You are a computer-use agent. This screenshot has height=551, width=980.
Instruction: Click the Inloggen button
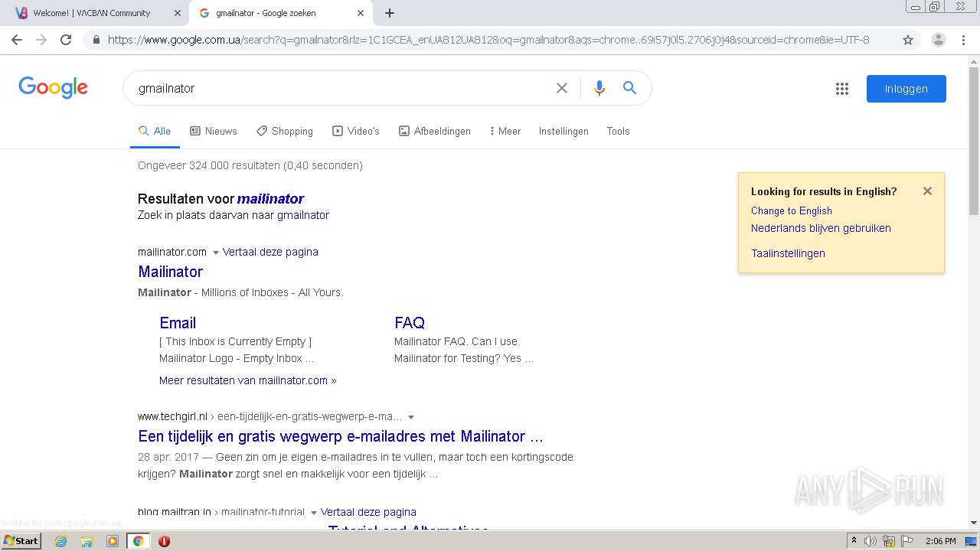coord(906,89)
